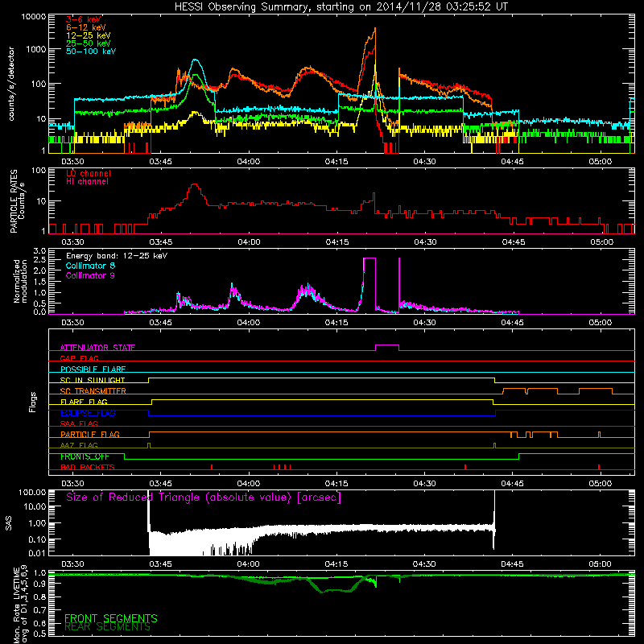Click the green 25-50 keV legend label

[88, 43]
